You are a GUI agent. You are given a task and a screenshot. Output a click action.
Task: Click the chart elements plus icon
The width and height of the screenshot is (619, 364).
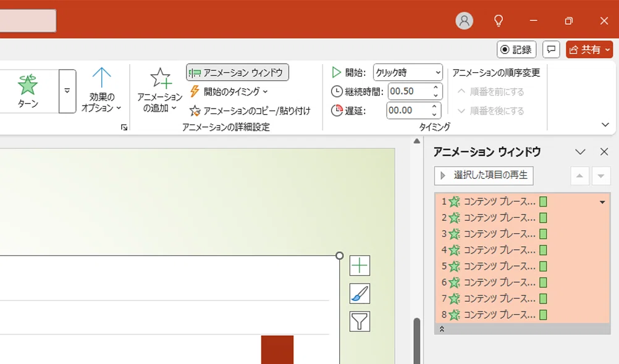click(x=360, y=265)
